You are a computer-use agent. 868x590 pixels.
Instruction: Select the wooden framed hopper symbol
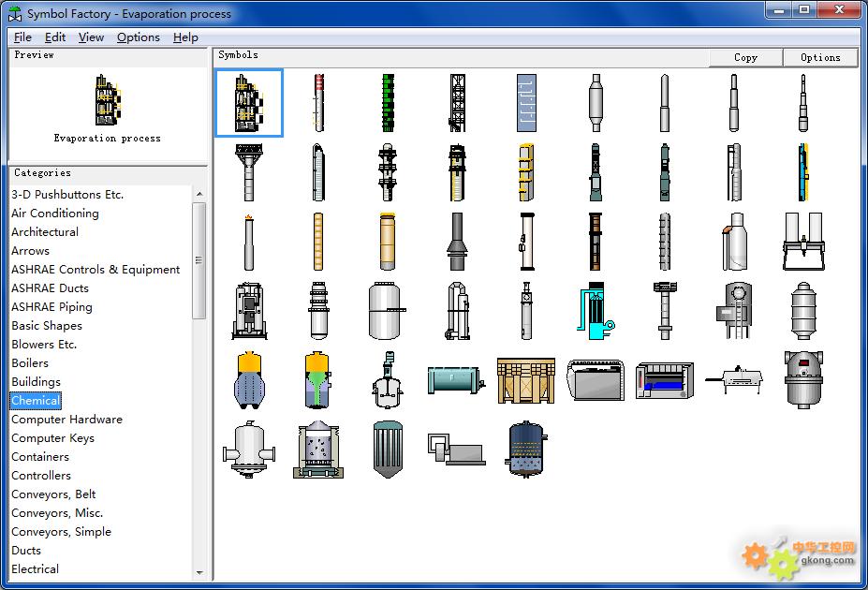pos(525,379)
